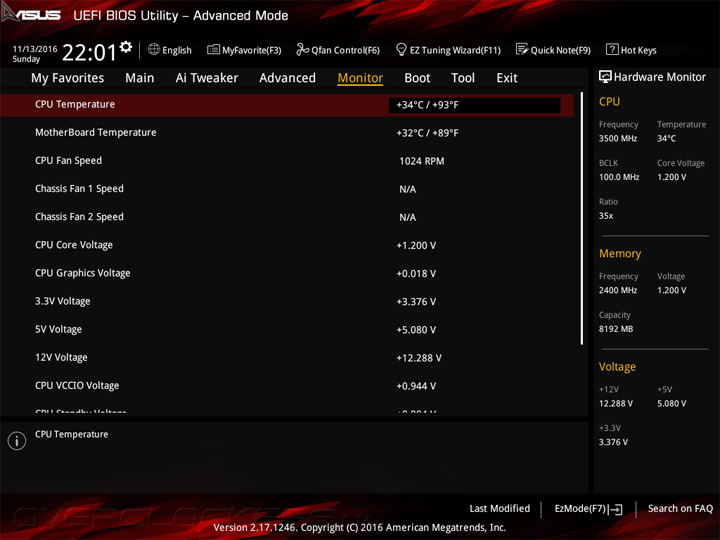Screen dimensions: 720x540
Task: Select the 5V Voltage row
Action: (287, 329)
